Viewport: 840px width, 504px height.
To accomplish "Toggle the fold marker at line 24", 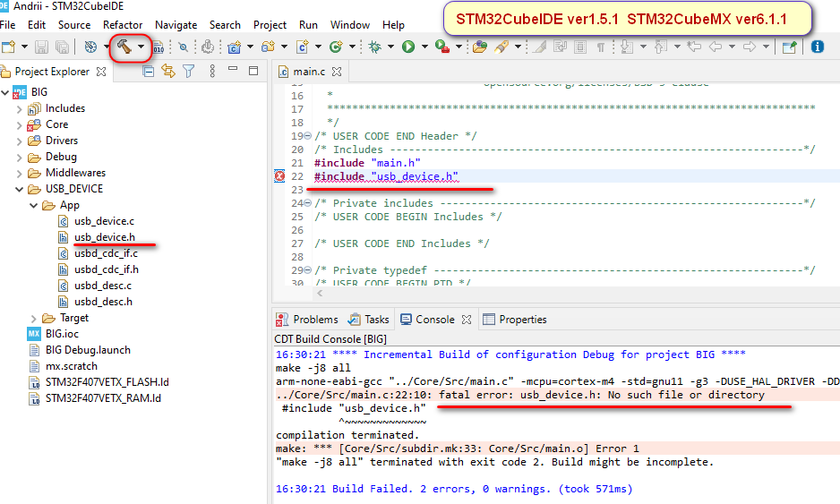I will click(307, 203).
